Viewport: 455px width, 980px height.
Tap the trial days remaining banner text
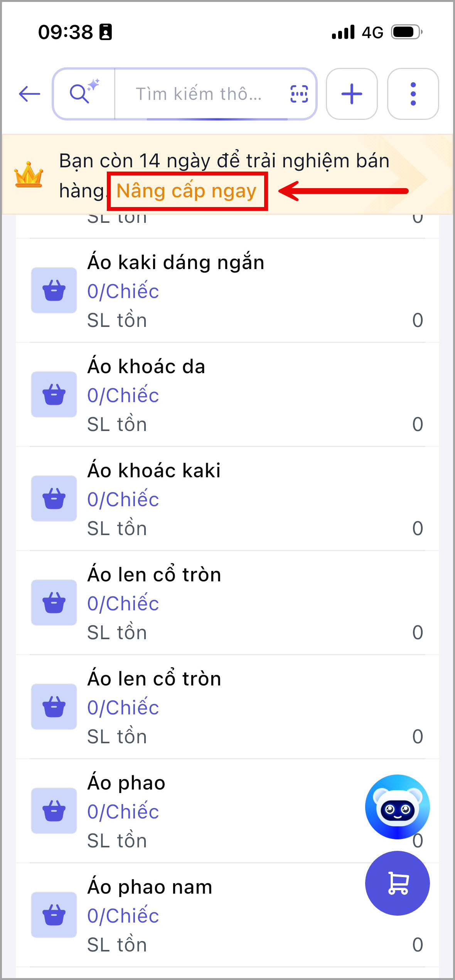click(x=224, y=175)
